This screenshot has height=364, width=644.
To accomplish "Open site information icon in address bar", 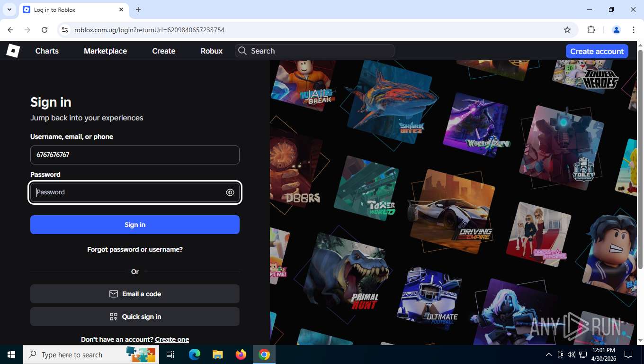I will (65, 30).
